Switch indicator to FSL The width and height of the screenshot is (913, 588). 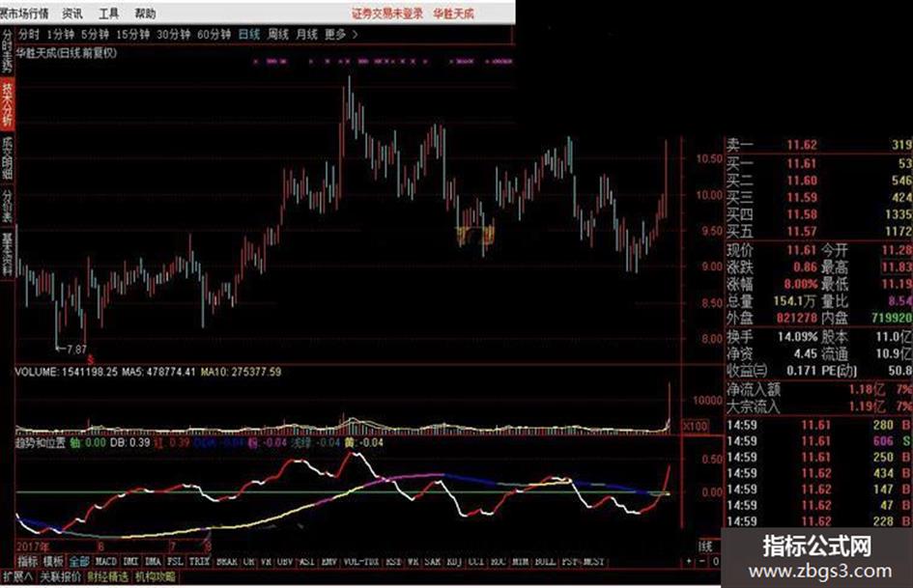click(x=175, y=561)
